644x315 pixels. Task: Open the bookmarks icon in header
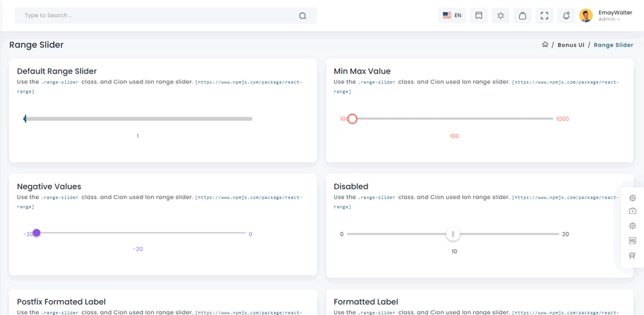pos(478,16)
